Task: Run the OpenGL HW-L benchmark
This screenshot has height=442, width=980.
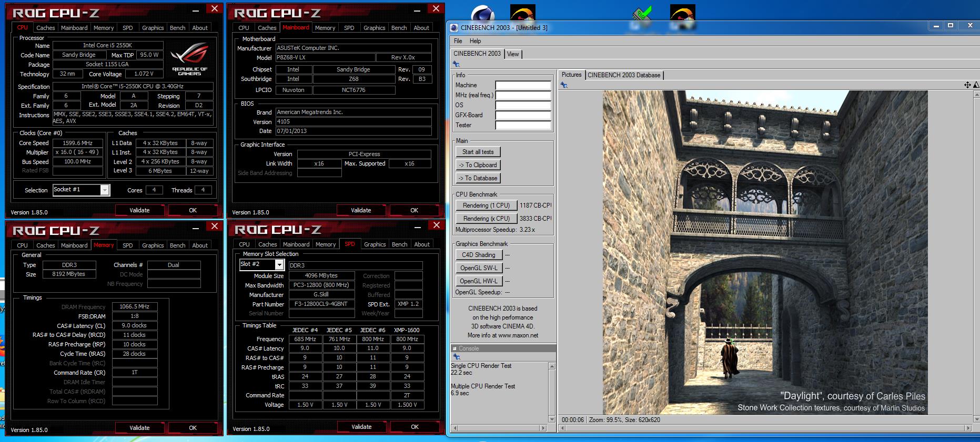Action: click(x=479, y=281)
